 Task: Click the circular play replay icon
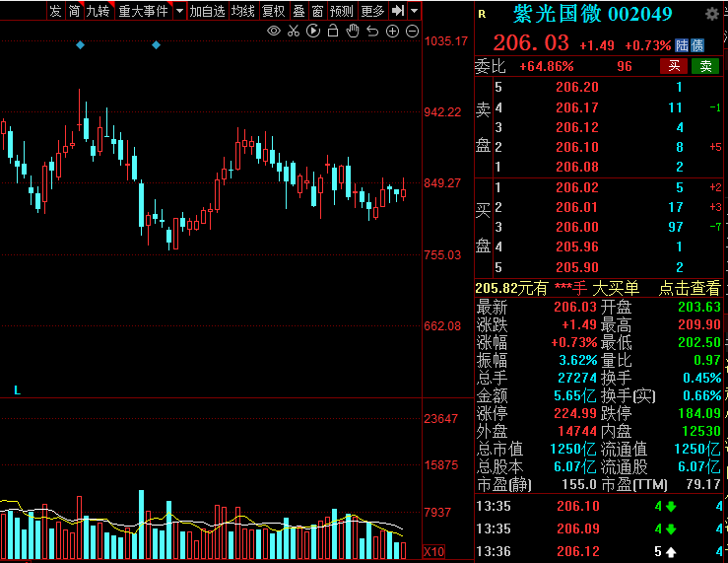tap(313, 32)
